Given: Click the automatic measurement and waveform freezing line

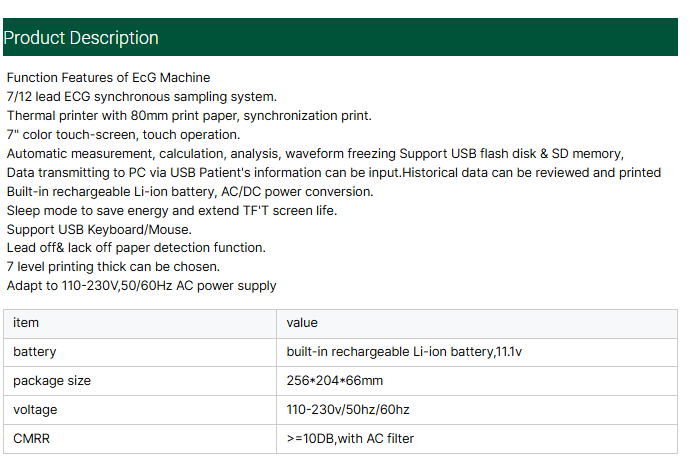Looking at the screenshot, I should tap(315, 153).
